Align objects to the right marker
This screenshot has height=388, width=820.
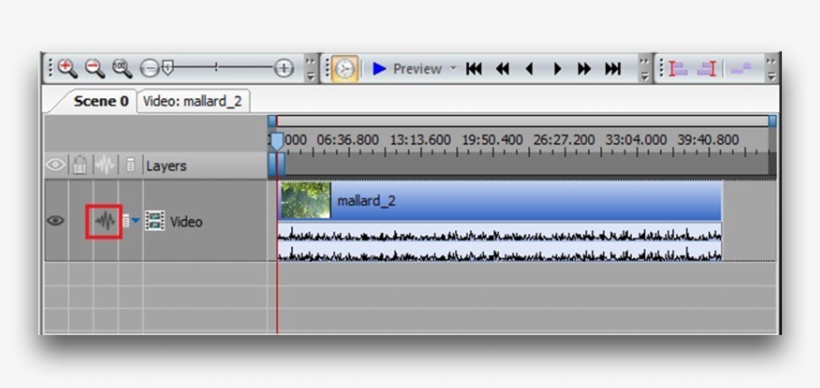[707, 69]
